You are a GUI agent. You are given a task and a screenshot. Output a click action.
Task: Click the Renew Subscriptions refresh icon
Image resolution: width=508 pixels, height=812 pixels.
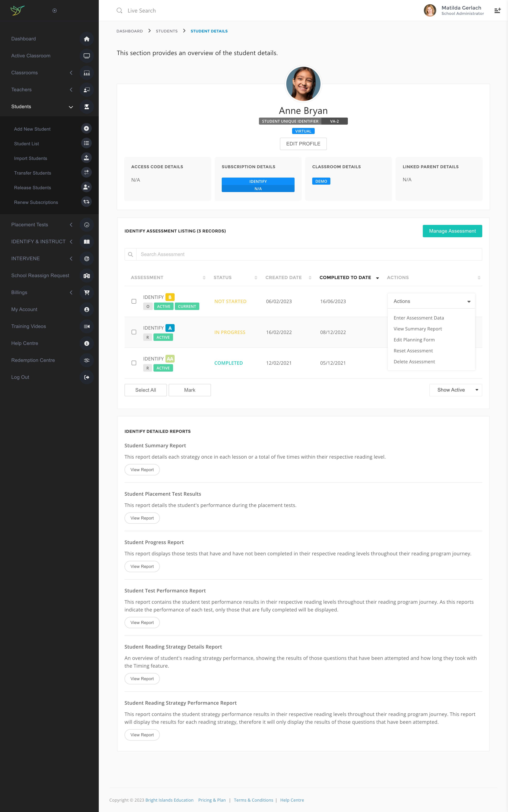point(86,202)
